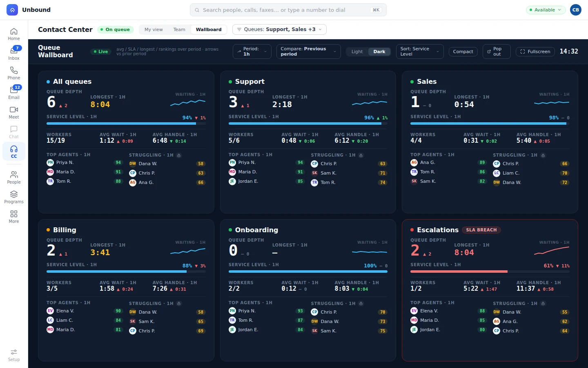The width and height of the screenshot is (588, 368).
Task: Toggle the Live indicator badge
Action: coord(101,52)
